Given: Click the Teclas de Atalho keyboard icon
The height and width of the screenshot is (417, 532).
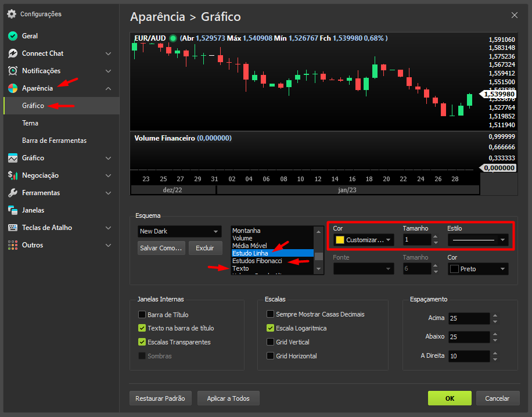Looking at the screenshot, I should (13, 228).
